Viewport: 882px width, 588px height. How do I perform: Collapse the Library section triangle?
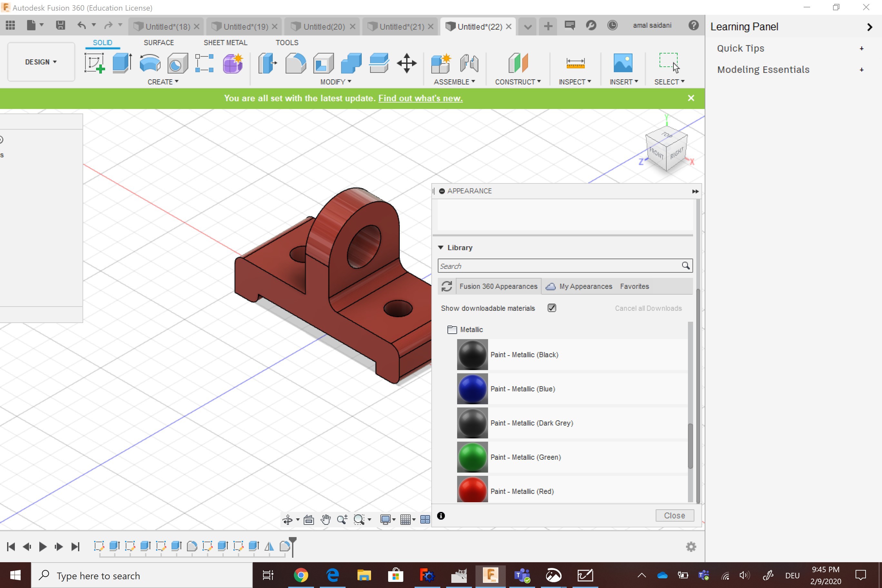441,248
